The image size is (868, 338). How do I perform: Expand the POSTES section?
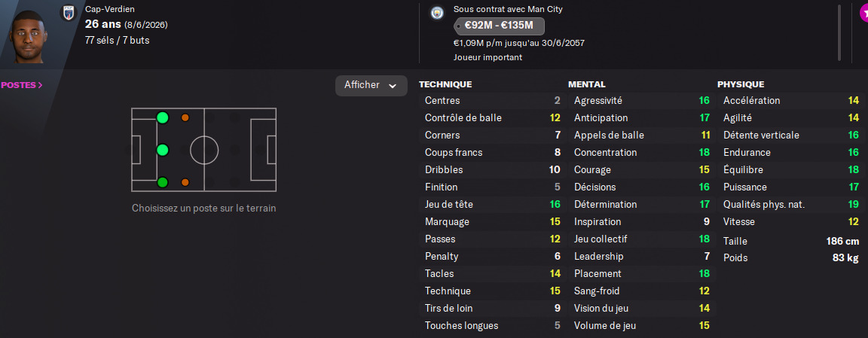22,86
